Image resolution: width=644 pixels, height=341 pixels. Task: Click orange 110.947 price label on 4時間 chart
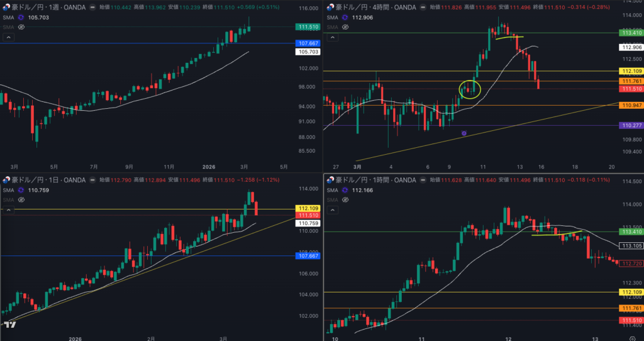631,106
